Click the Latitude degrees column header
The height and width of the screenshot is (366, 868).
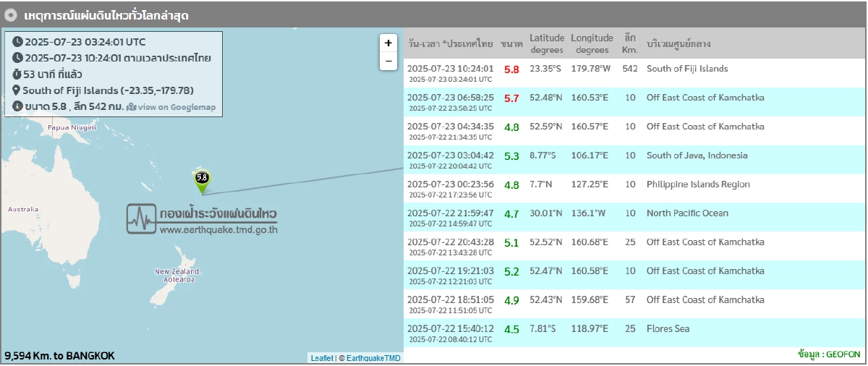(x=547, y=43)
